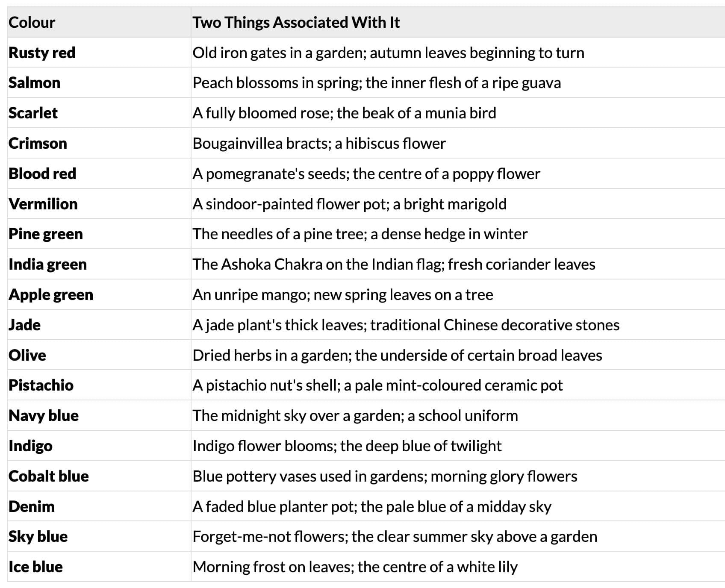The width and height of the screenshot is (725, 588).
Task: Click the Indigo flower blooms description
Action: 347,446
